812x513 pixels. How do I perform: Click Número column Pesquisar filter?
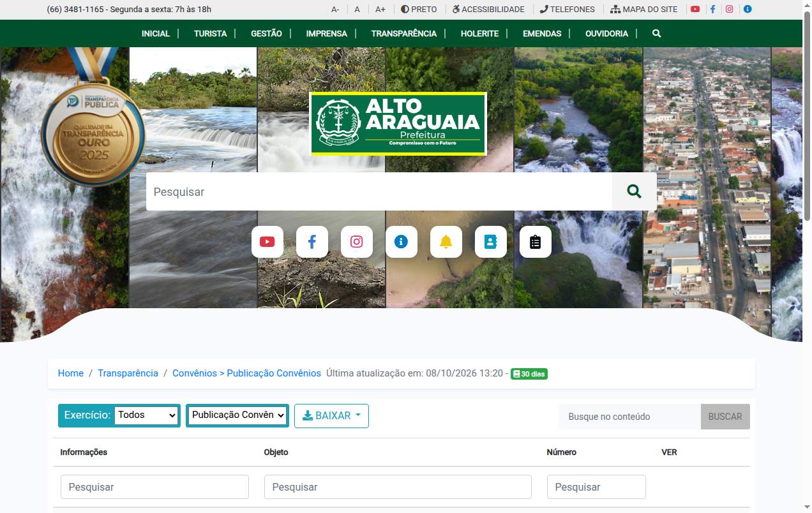click(596, 487)
